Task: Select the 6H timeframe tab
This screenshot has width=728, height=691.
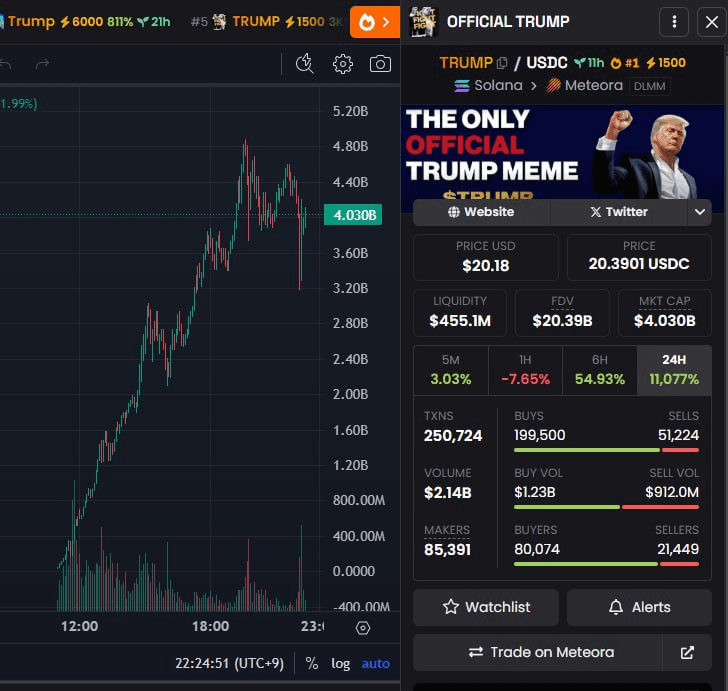Action: pyautogui.click(x=599, y=370)
